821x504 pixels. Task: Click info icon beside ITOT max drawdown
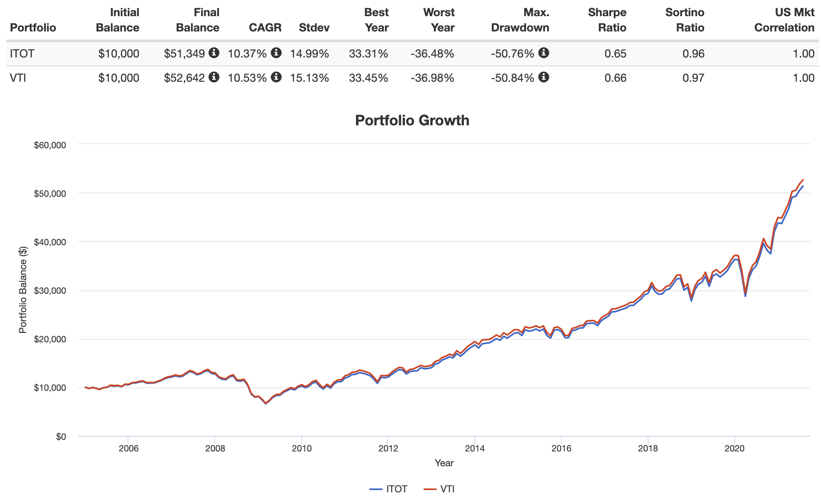coord(544,53)
